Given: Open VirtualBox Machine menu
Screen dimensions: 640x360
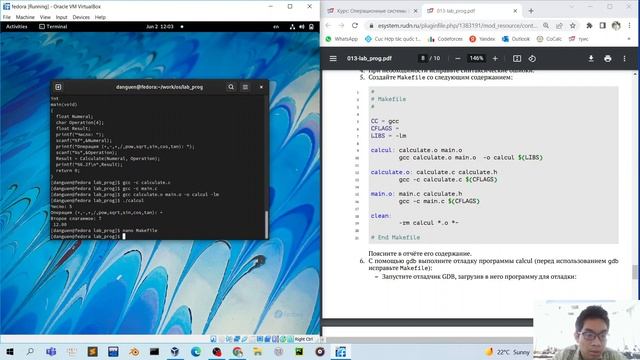Looking at the screenshot, I should [25, 17].
